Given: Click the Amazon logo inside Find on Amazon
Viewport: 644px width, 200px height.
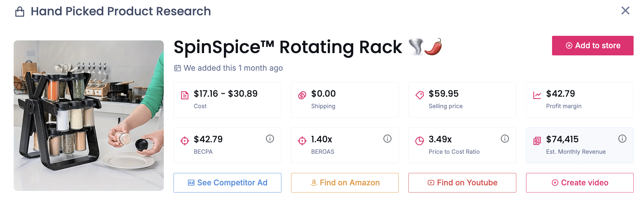Looking at the screenshot, I should pyautogui.click(x=314, y=183).
